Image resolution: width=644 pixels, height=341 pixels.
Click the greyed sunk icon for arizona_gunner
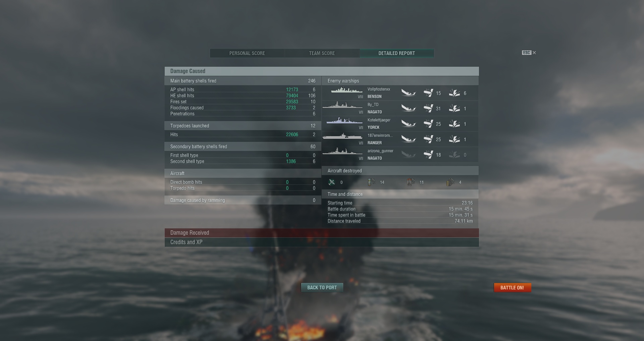(409, 155)
